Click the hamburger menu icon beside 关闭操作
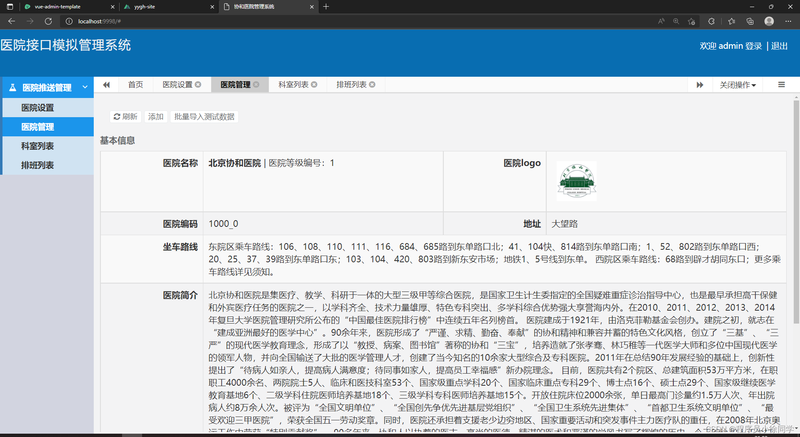The width and height of the screenshot is (800, 437). click(781, 85)
